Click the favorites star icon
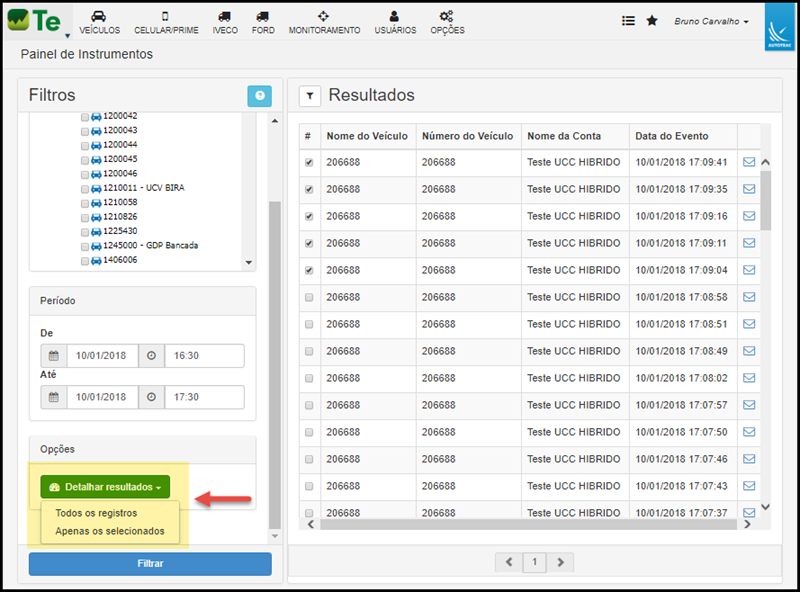The image size is (800, 592). click(x=652, y=21)
